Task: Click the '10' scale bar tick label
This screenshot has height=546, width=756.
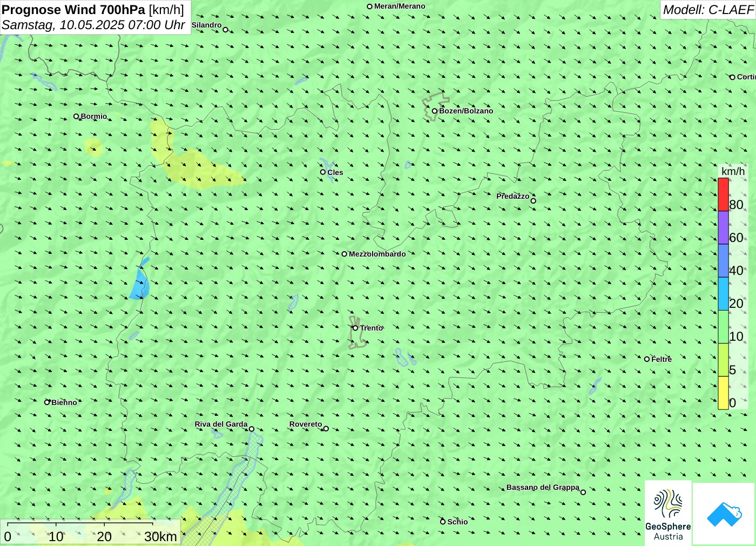Action: pyautogui.click(x=56, y=536)
